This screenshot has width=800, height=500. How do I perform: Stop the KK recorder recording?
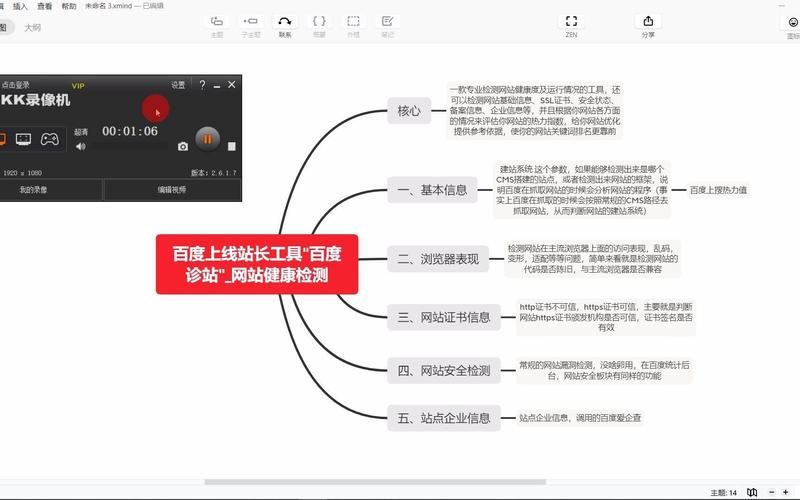(232, 147)
